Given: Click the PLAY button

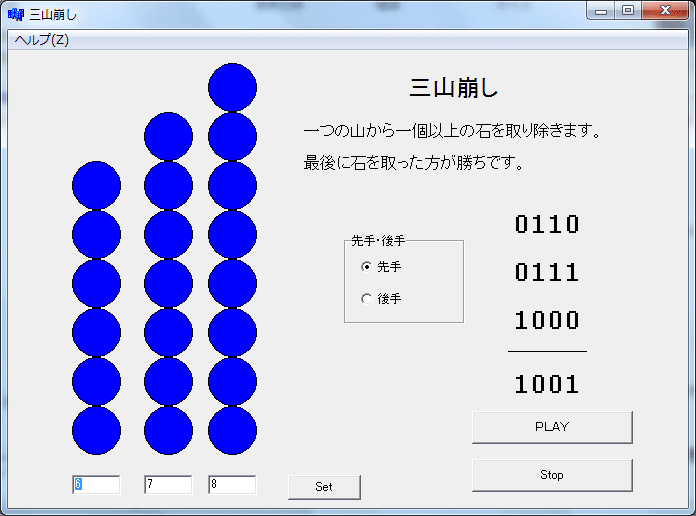Looking at the screenshot, I should [x=552, y=427].
